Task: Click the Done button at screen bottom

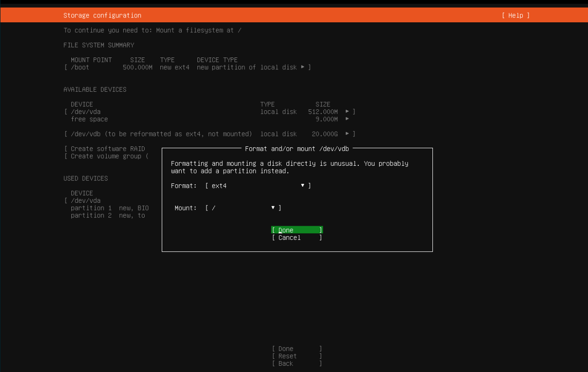Action: tap(297, 349)
